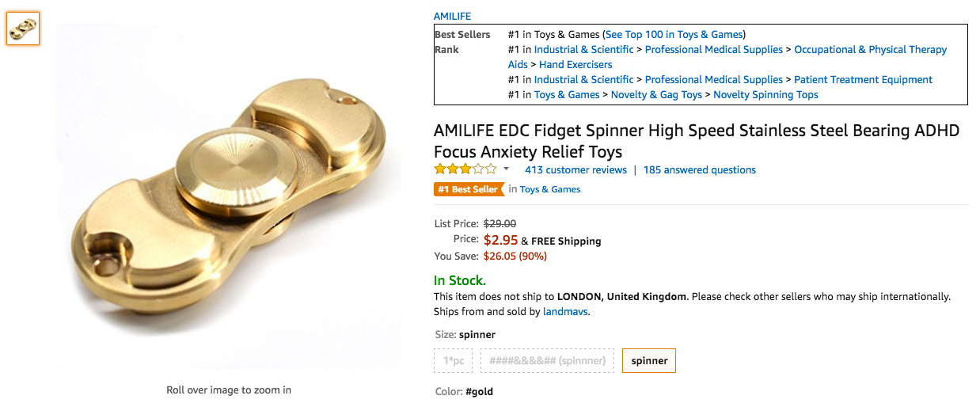Viewport: 980px width, 403px height.
Task: Select the 'spinner' size option
Action: point(649,361)
